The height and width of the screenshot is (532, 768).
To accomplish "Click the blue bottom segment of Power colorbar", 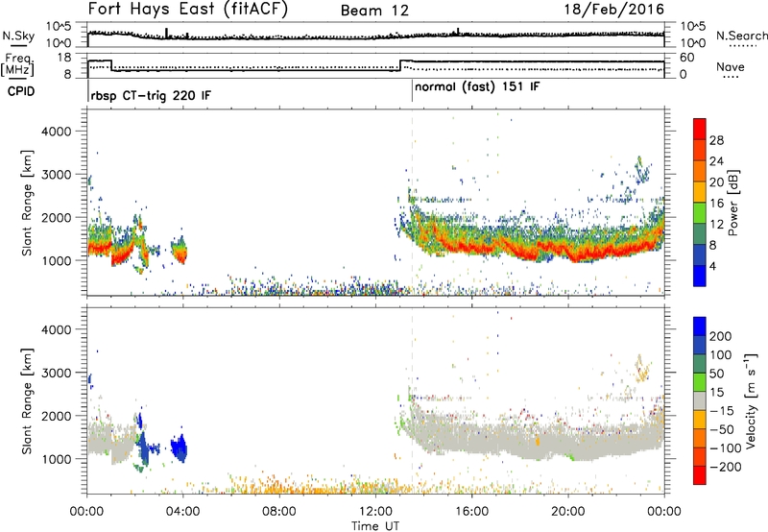I will click(700, 276).
